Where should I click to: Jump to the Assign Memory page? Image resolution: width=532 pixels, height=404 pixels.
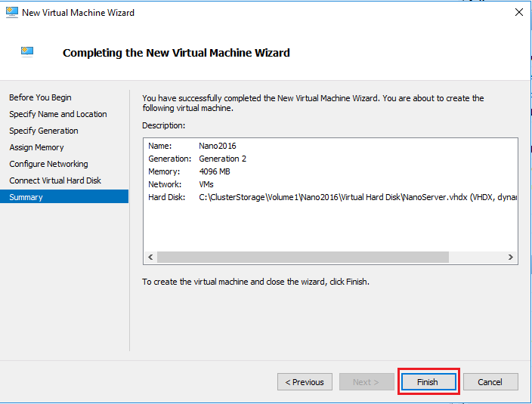coord(36,147)
